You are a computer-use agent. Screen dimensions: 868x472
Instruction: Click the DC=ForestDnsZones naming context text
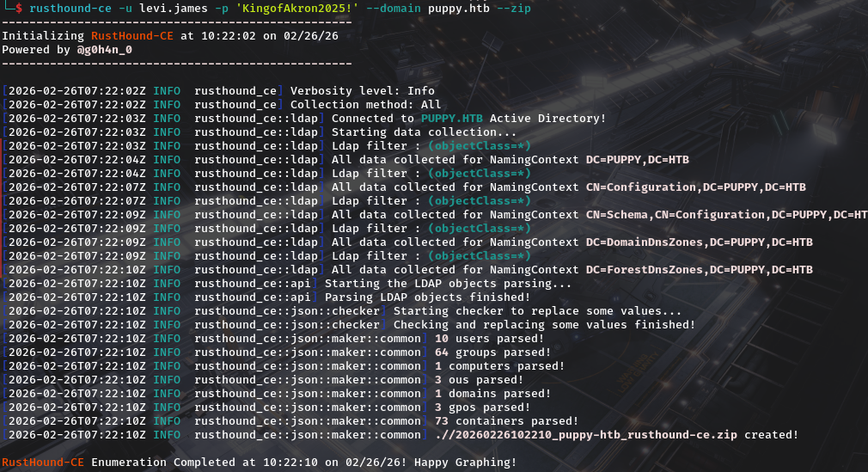[699, 269]
